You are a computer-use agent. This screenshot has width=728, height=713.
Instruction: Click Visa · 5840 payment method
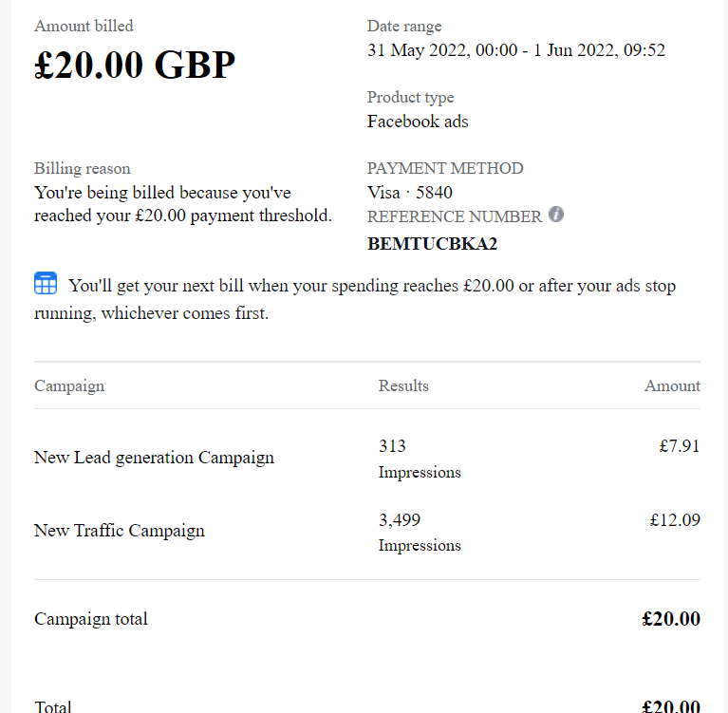coord(409,193)
